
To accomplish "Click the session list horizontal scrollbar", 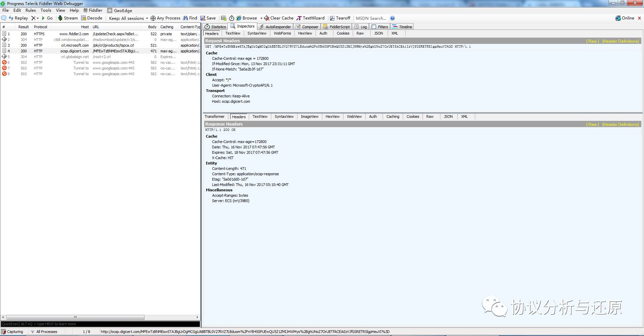I will [75, 317].
